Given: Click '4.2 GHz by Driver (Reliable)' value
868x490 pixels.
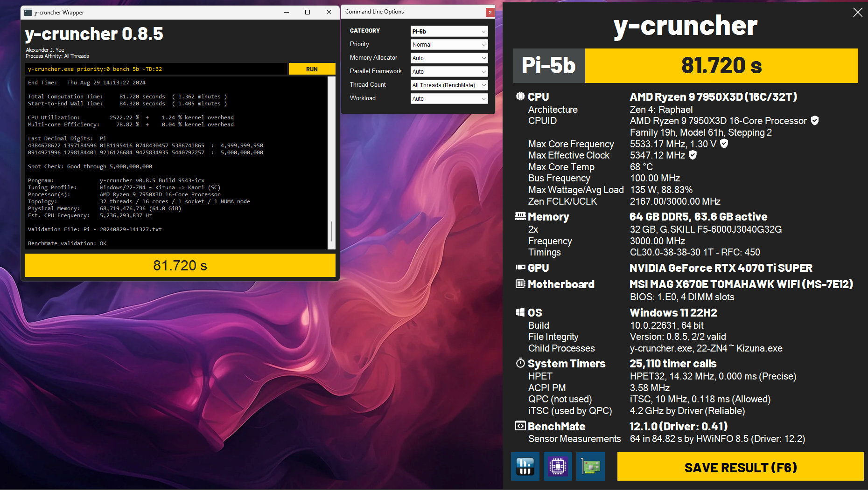Looking at the screenshot, I should click(687, 411).
